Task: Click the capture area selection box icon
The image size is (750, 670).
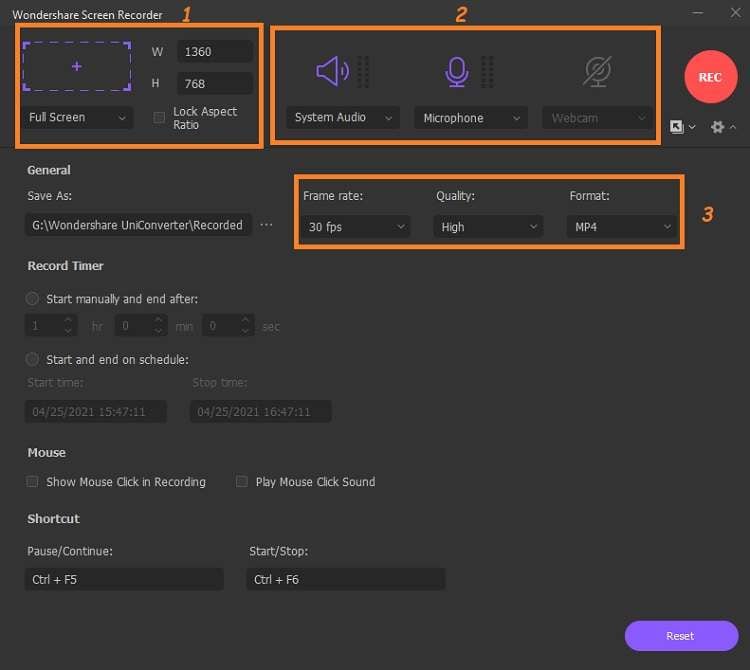Action: pyautogui.click(x=77, y=66)
